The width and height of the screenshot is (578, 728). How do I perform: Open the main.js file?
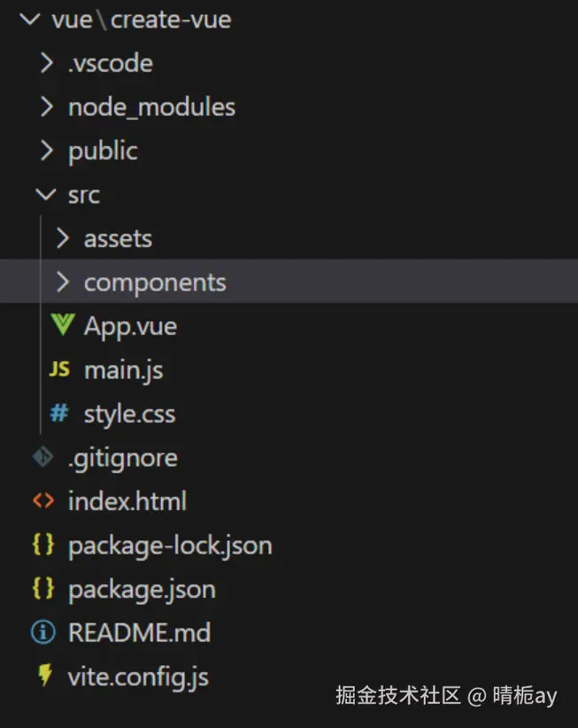[123, 370]
